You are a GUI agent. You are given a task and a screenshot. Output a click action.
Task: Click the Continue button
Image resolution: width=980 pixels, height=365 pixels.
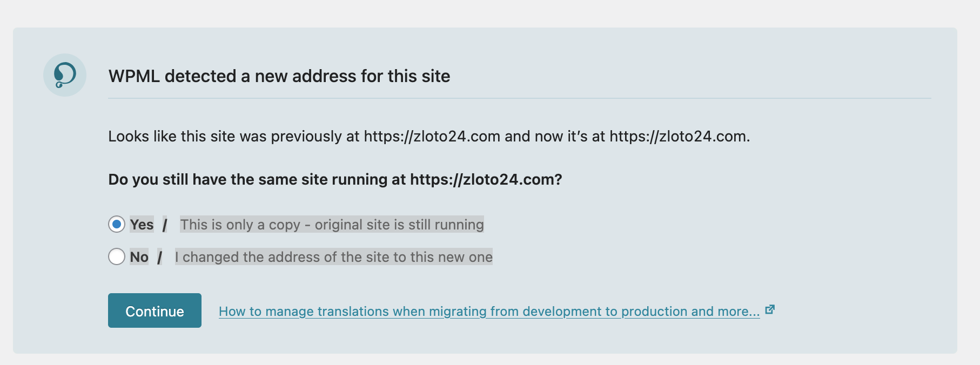155,310
